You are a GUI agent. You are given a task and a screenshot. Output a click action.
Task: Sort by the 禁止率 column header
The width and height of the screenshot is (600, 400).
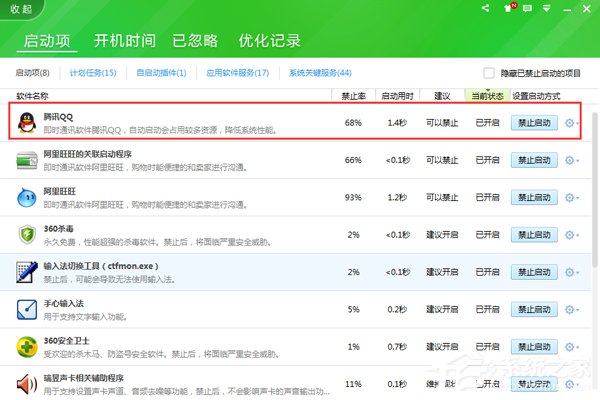354,96
